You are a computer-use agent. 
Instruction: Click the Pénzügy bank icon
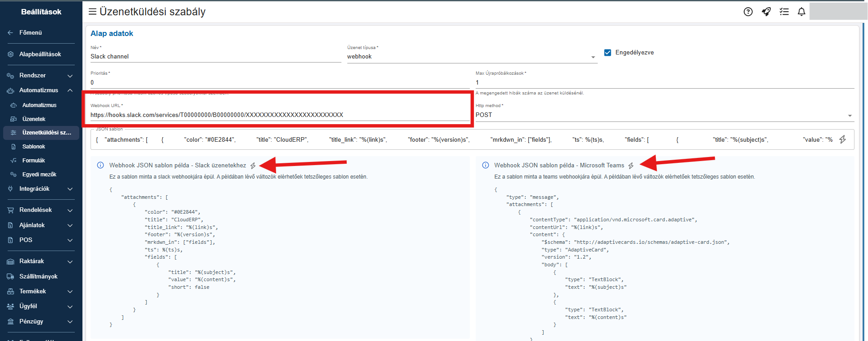(x=10, y=322)
